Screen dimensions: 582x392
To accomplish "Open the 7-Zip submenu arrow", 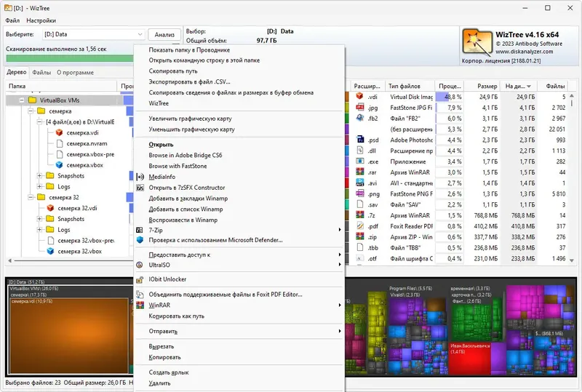I will (339, 230).
